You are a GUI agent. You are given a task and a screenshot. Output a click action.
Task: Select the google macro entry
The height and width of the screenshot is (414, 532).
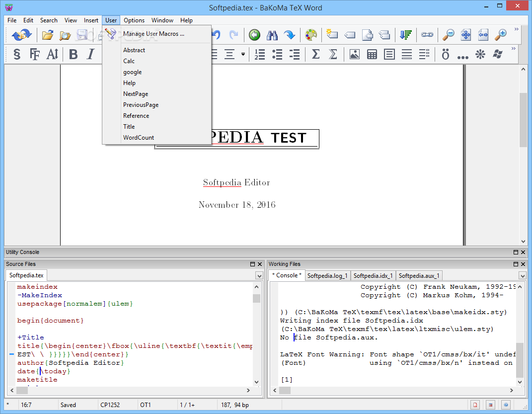(x=157, y=72)
